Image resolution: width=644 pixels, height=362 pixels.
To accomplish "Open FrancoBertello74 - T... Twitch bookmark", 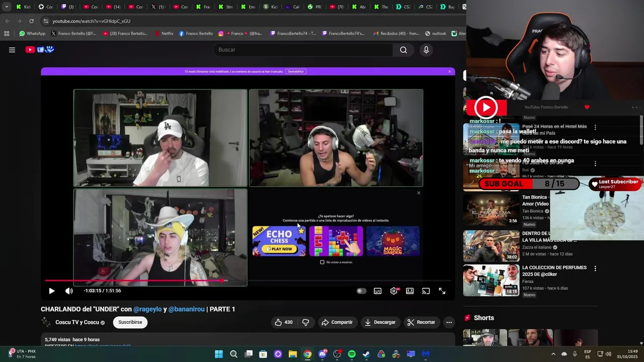I will tap(293, 34).
